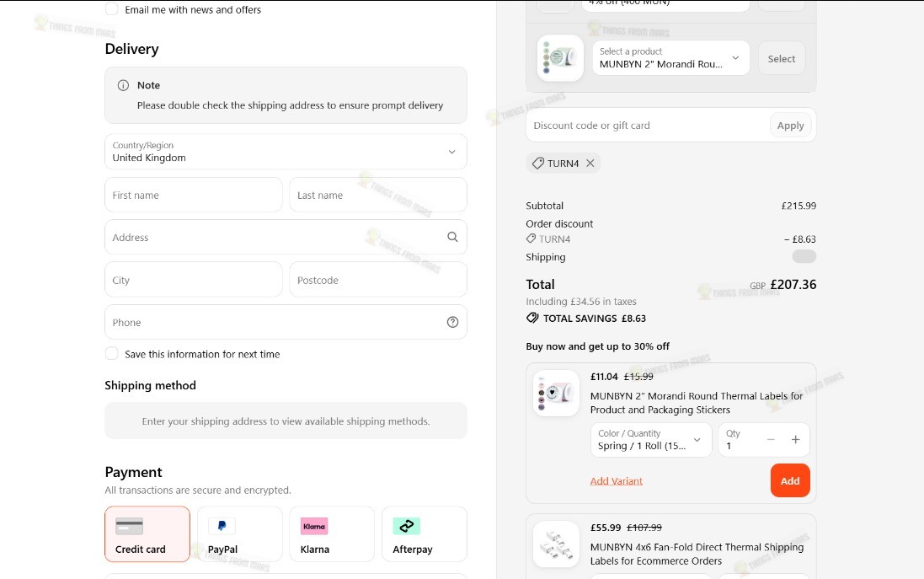Screen dimensions: 924x579
Task: Focus the Postcode field
Action: pyautogui.click(x=378, y=280)
